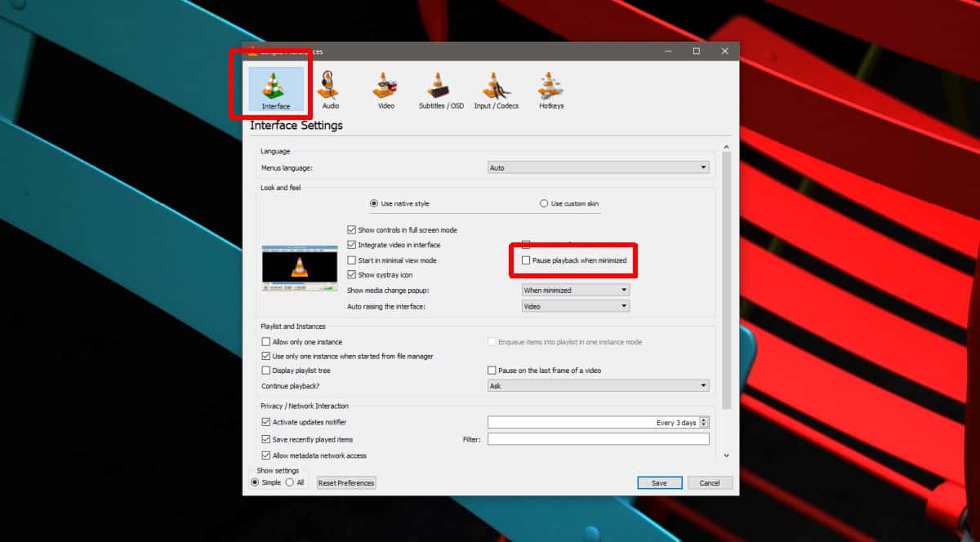
Task: Open the Menus language dropdown
Action: tap(599, 168)
